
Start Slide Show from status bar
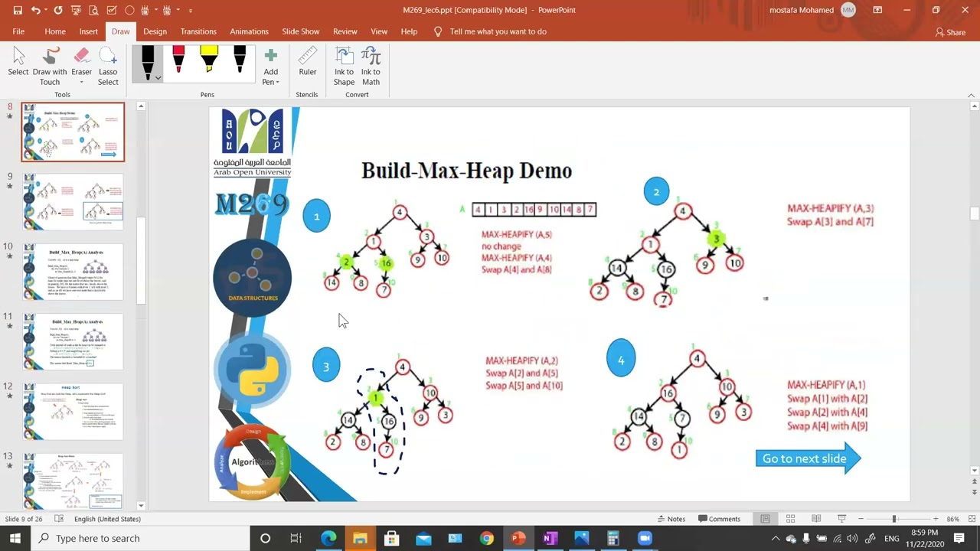pyautogui.click(x=841, y=519)
